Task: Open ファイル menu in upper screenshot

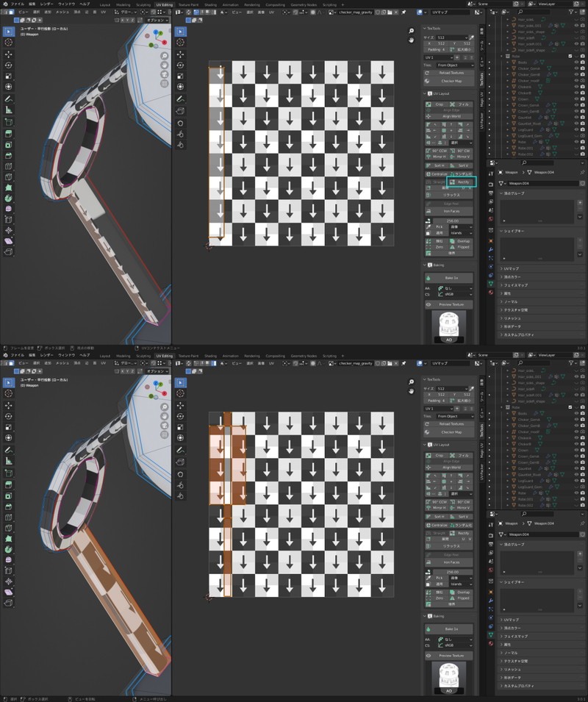Action: [18, 4]
